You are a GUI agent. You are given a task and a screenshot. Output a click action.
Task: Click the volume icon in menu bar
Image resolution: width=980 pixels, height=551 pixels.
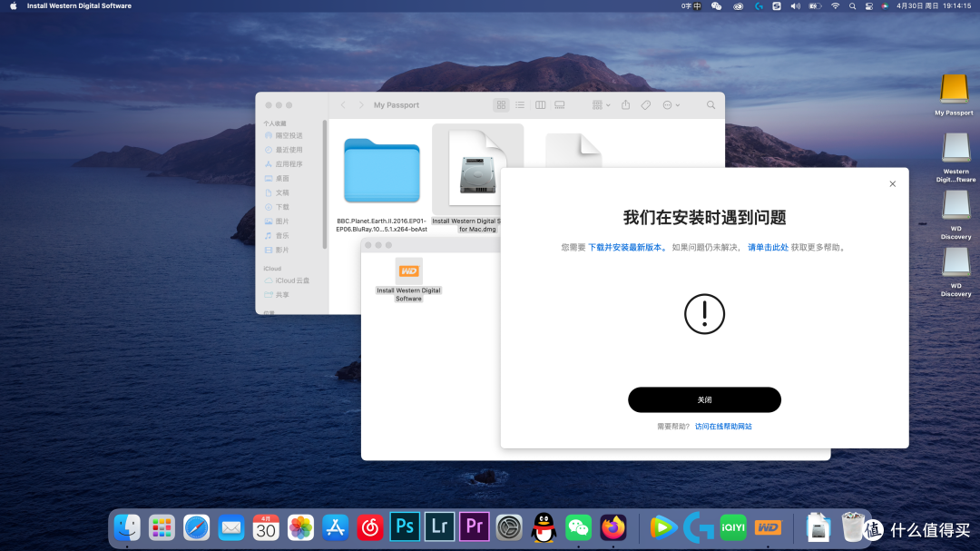pos(795,5)
